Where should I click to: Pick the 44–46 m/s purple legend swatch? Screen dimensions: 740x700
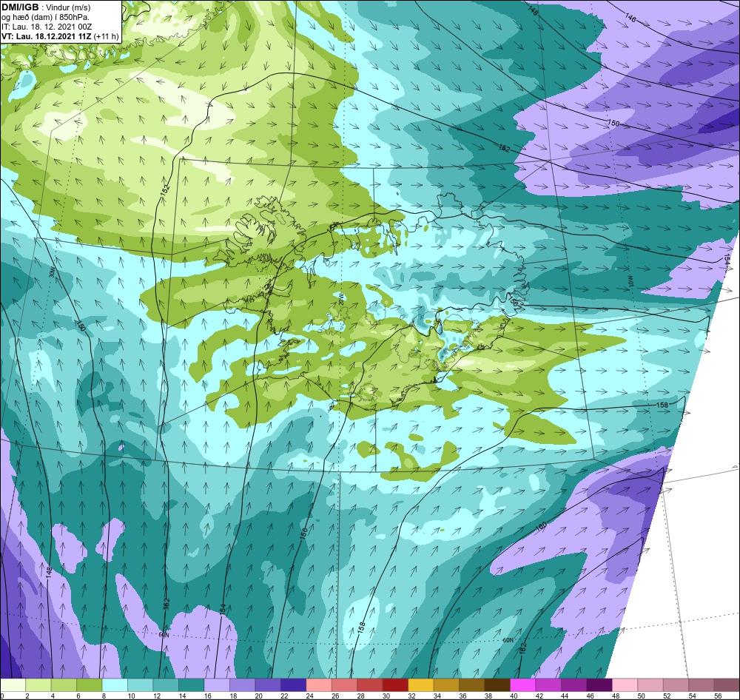click(x=573, y=685)
